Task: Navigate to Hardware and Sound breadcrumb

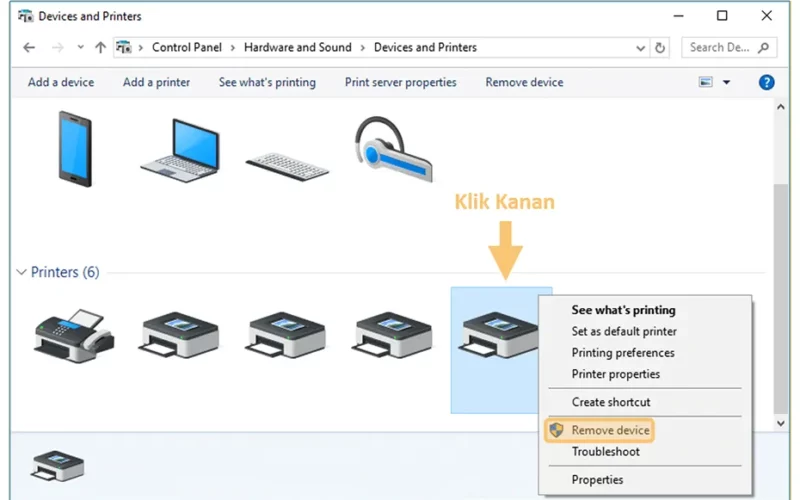Action: point(297,47)
